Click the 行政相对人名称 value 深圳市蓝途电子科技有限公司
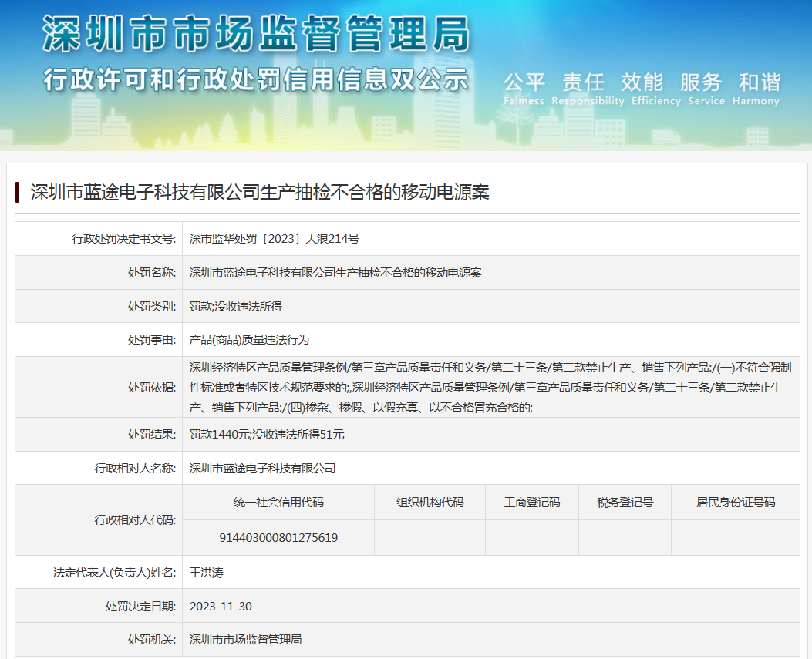The image size is (812, 659). 262,468
